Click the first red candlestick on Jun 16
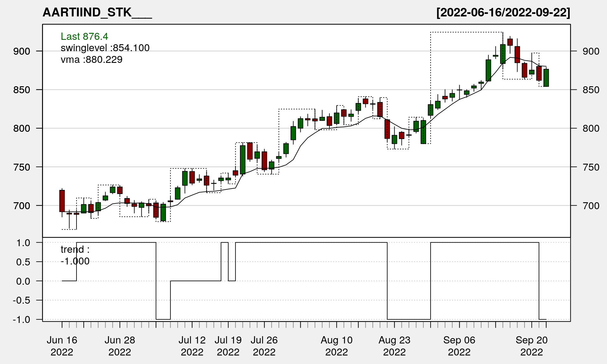 pyautogui.click(x=62, y=201)
